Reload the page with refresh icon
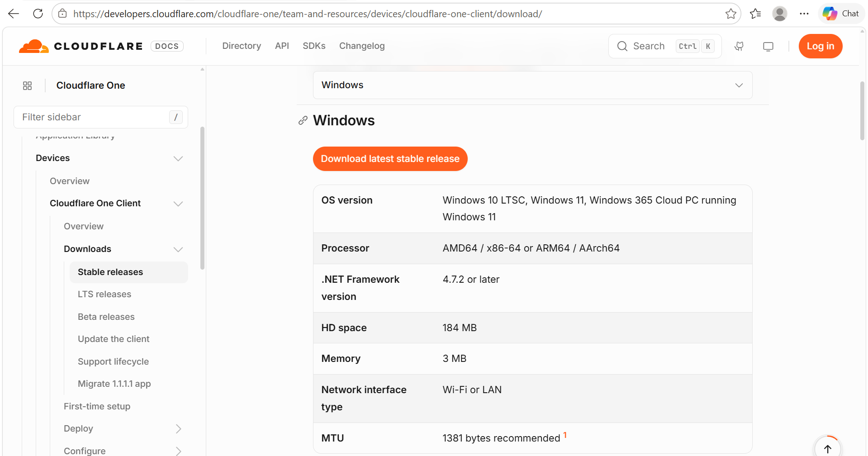Viewport: 868px width, 456px height. click(x=38, y=14)
